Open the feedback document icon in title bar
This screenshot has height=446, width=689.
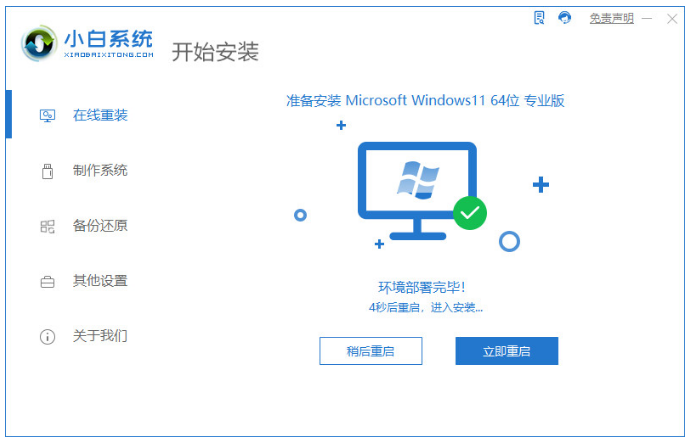pyautogui.click(x=539, y=18)
